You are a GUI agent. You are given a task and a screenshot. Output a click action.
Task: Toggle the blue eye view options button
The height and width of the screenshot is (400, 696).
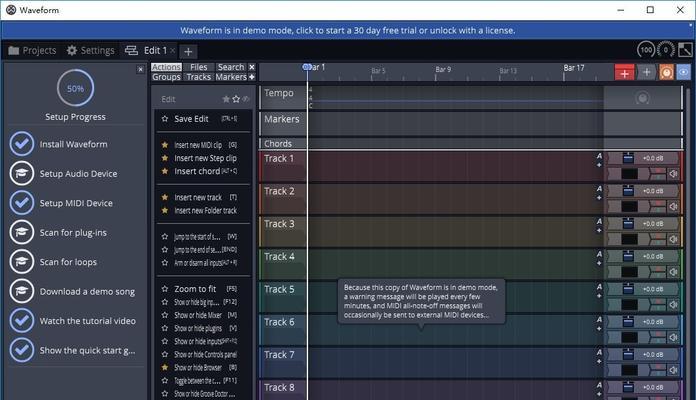pyautogui.click(x=684, y=72)
